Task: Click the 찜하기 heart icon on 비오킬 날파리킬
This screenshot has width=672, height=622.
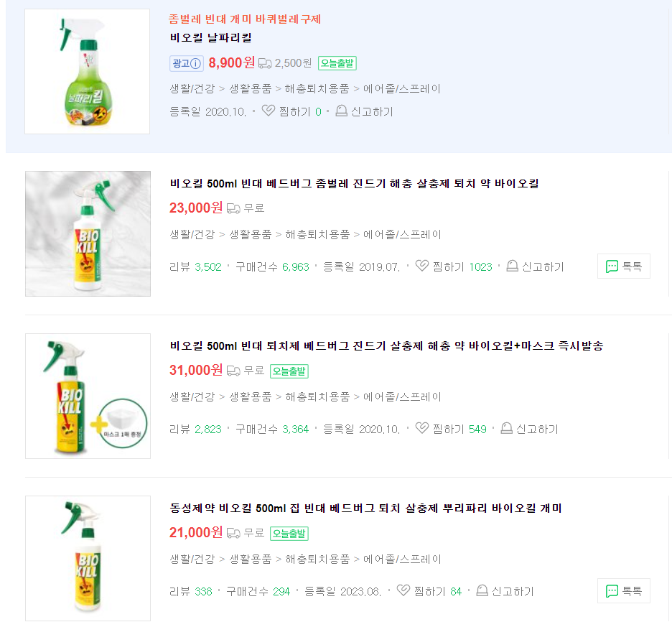Action: tap(268, 111)
